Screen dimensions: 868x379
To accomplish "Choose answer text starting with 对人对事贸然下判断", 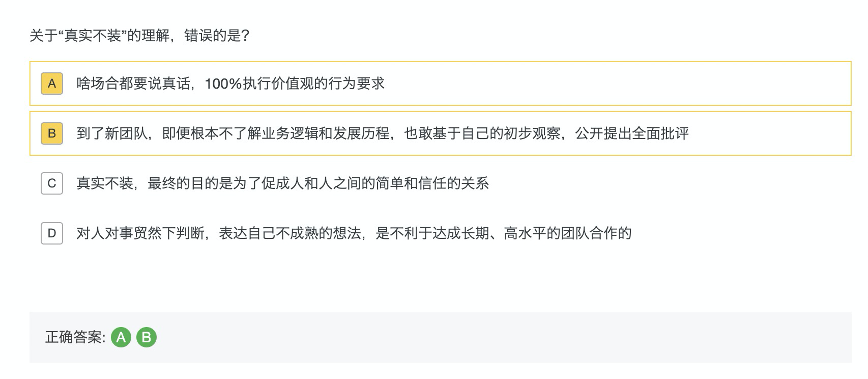I will point(354,233).
